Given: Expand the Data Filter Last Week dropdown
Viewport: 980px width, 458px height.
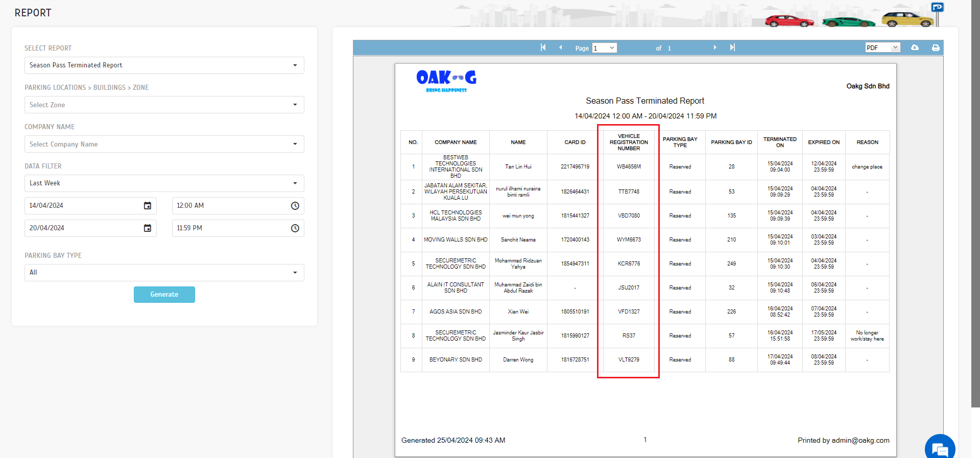Looking at the screenshot, I should click(164, 183).
